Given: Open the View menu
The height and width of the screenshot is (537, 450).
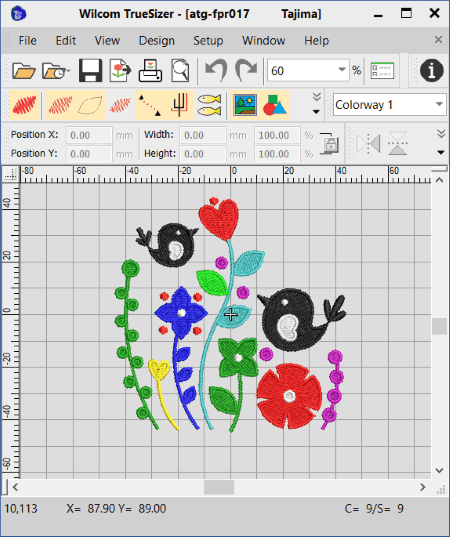Looking at the screenshot, I should 107,41.
